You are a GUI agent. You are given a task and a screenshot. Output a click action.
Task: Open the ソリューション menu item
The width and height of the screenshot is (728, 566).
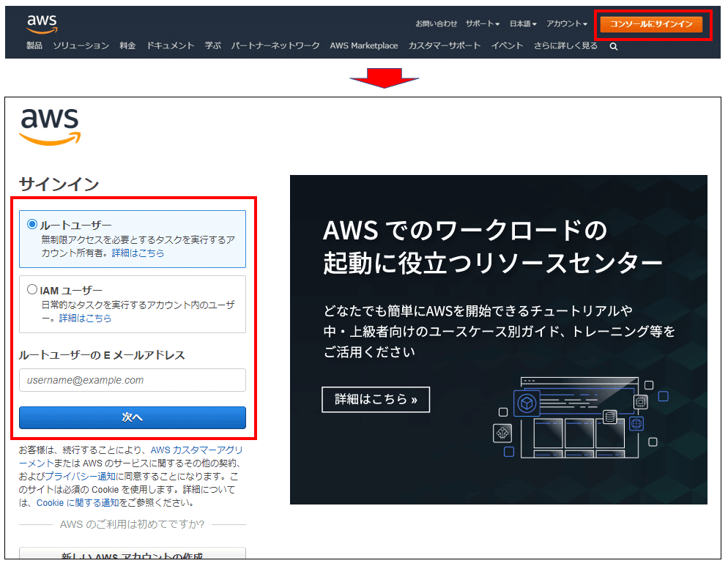click(81, 45)
